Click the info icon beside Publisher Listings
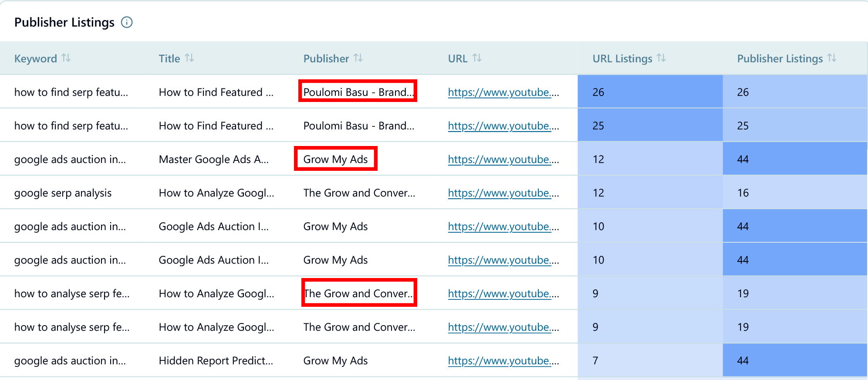 (x=127, y=22)
